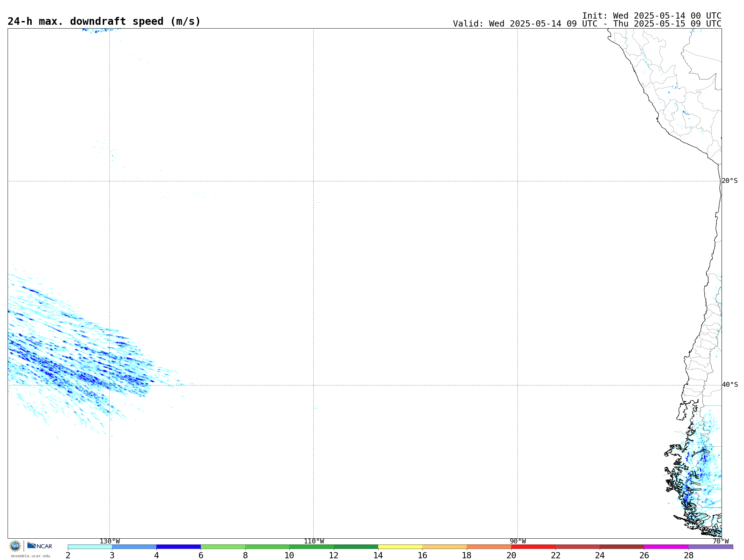This screenshot has width=744, height=560.
Task: Click the NSF logo icon
Action: coord(15,546)
